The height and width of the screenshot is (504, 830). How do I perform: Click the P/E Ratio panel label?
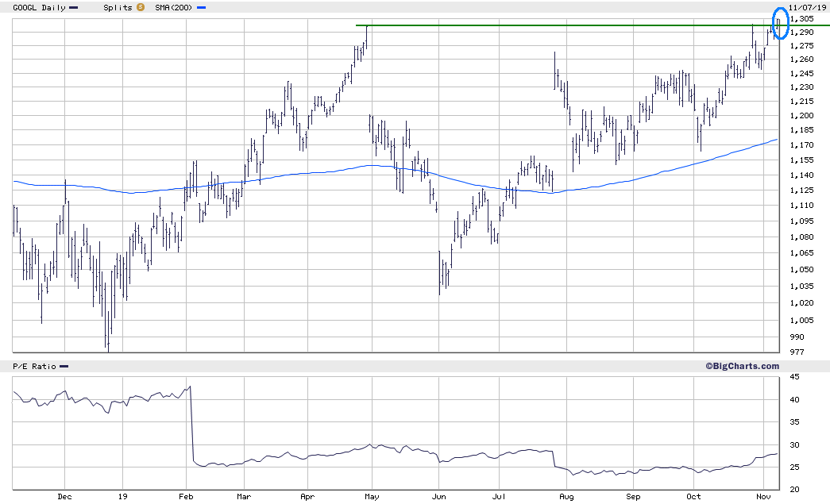pos(34,367)
